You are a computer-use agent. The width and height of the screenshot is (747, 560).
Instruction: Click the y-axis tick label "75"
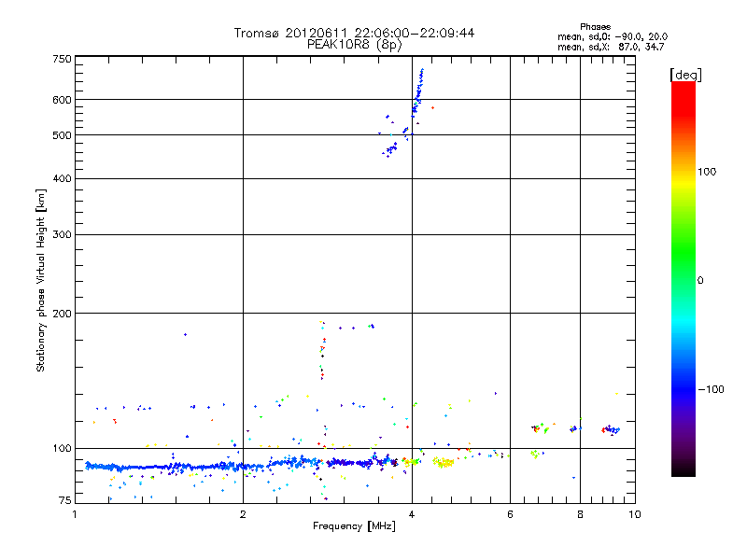(65, 500)
